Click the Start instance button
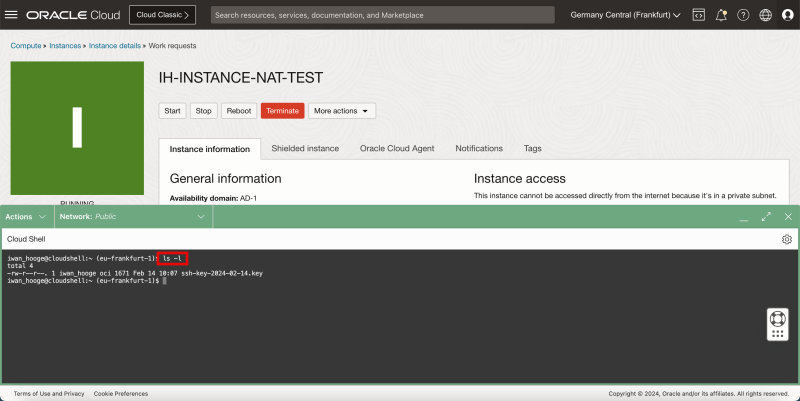 coord(172,111)
